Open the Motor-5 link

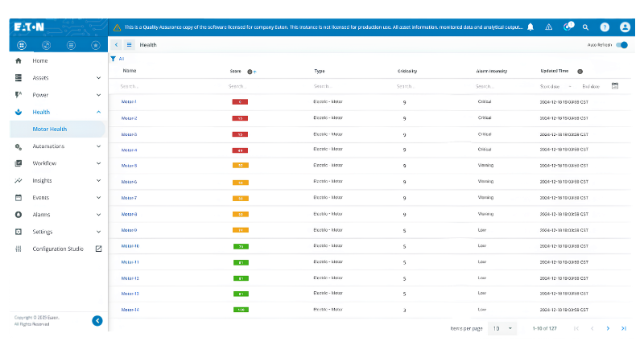pyautogui.click(x=129, y=166)
